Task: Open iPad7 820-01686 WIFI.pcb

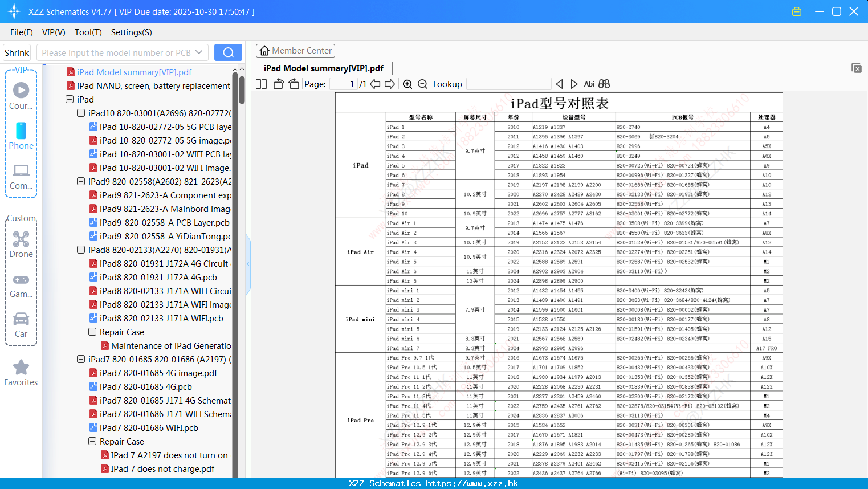Action: pyautogui.click(x=149, y=427)
